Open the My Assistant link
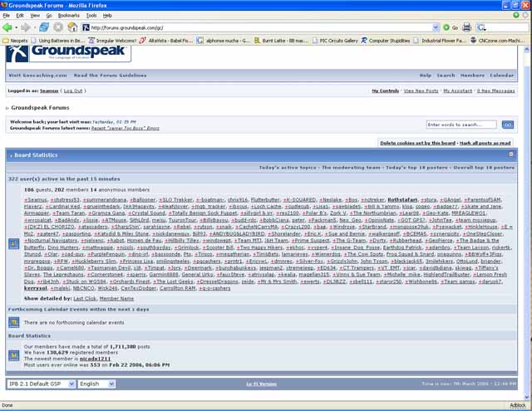Viewport: 532px width, 411px height. [x=458, y=91]
